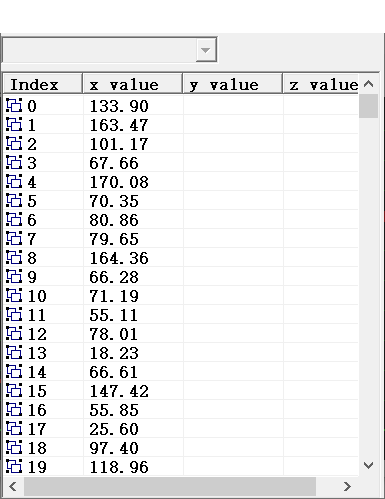Screen dimensions: 385x499
Task: Click the y value column header
Action: click(x=233, y=84)
